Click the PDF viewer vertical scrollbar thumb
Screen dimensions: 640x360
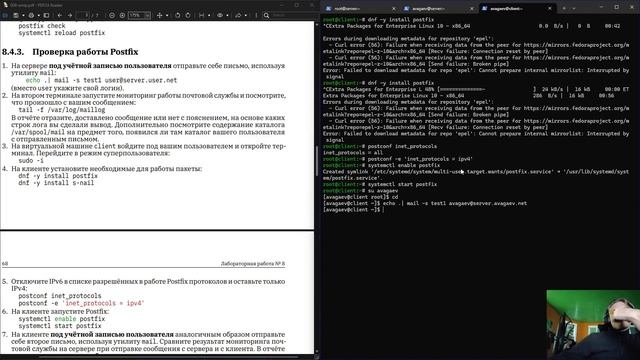[317, 160]
